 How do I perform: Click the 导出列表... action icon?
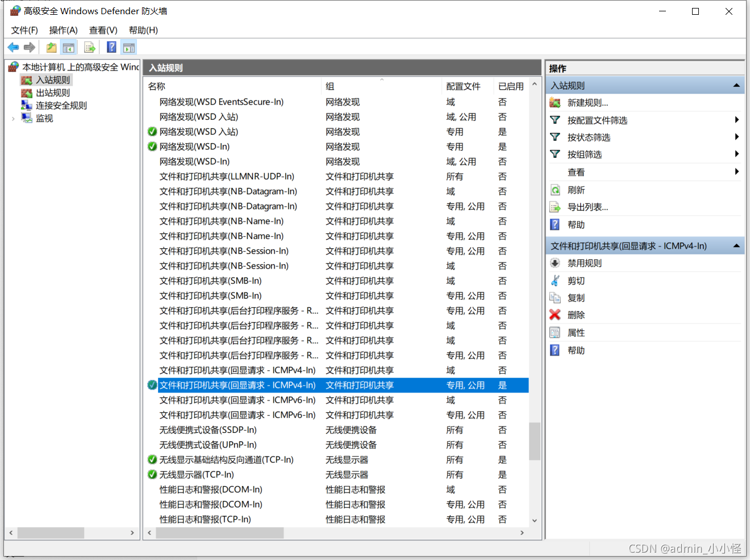click(x=555, y=207)
